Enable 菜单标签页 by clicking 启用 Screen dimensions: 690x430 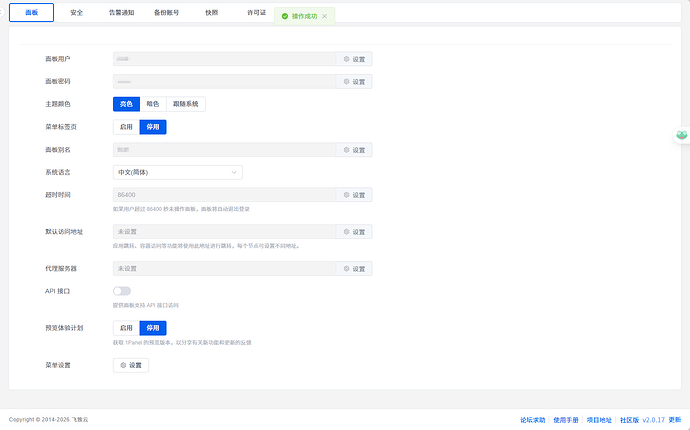pos(126,127)
